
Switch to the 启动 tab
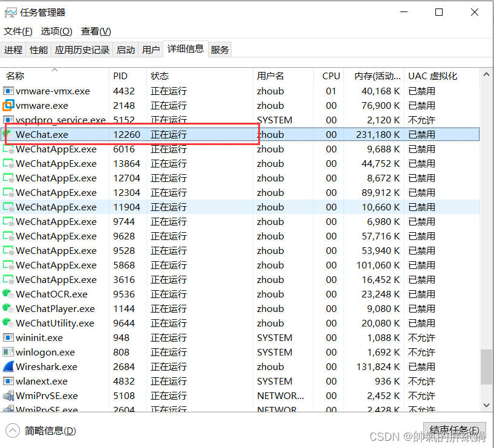point(125,50)
